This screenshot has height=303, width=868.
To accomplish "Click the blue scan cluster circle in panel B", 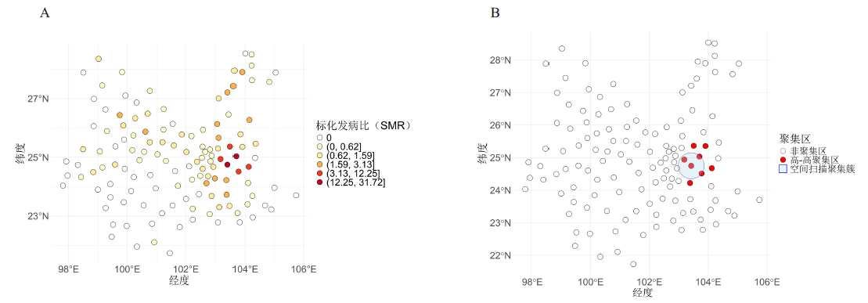I will click(691, 166).
